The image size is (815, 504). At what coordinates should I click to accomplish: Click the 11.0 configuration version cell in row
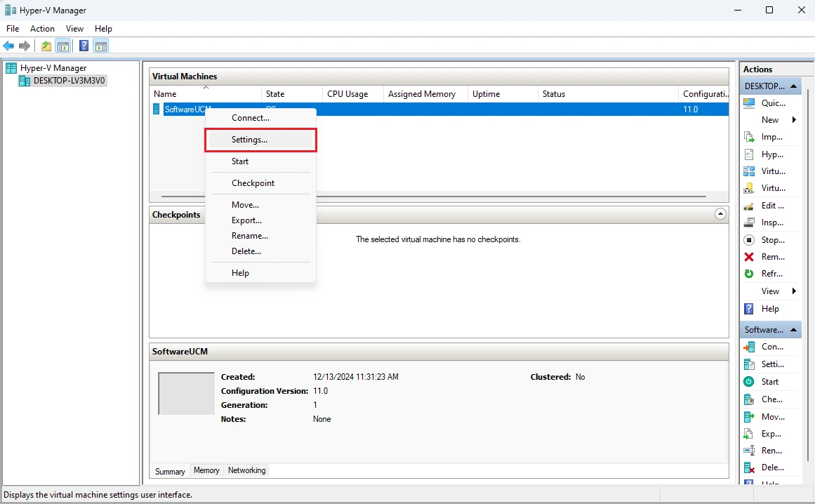tap(690, 109)
